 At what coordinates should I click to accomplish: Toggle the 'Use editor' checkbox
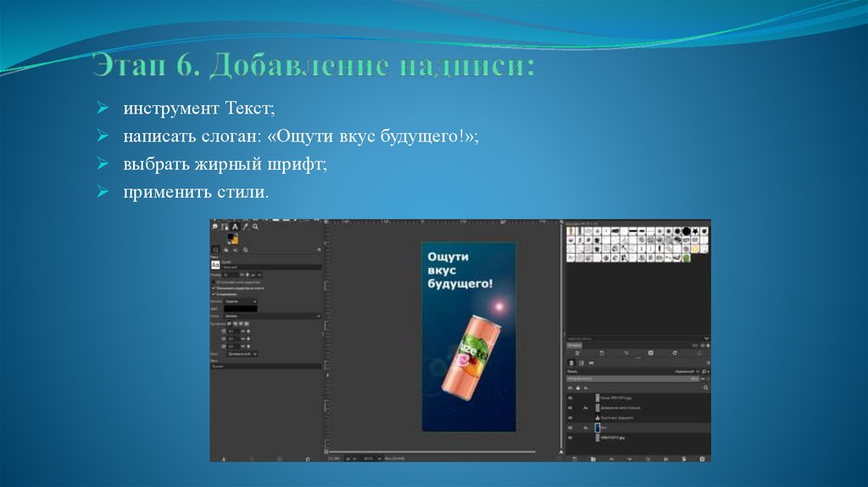coord(214,282)
